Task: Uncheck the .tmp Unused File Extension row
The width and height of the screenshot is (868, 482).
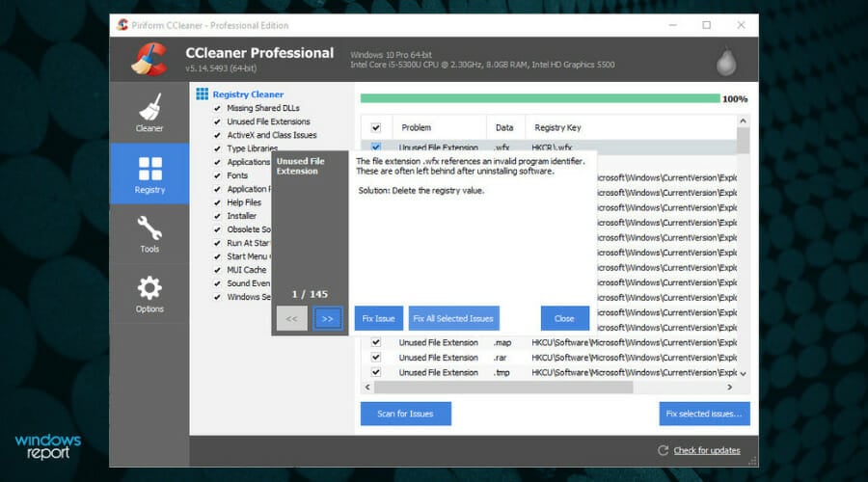Action: pos(376,372)
